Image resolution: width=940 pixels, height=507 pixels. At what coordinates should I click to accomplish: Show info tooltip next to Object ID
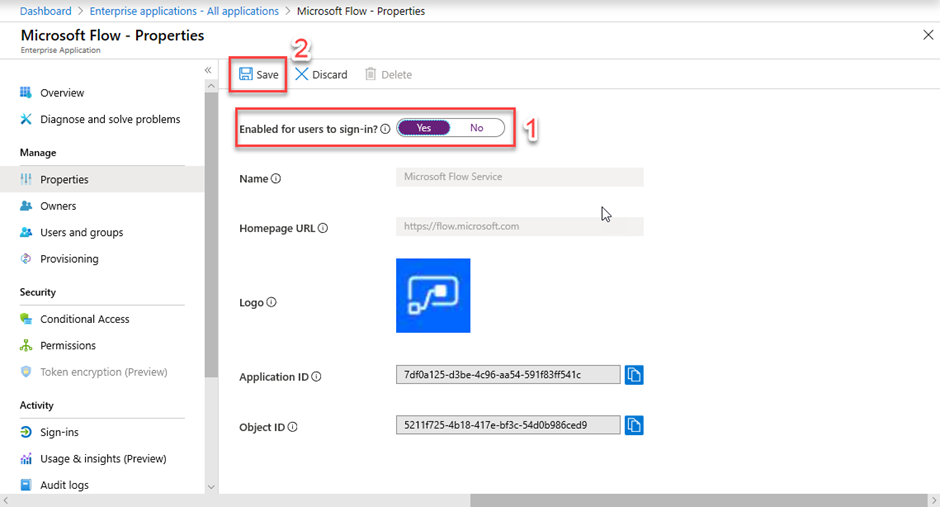point(293,427)
